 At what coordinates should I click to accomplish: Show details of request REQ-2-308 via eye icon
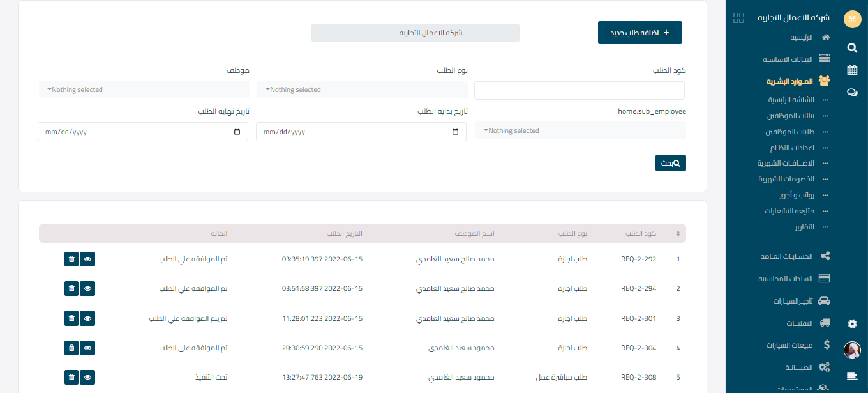pos(88,377)
